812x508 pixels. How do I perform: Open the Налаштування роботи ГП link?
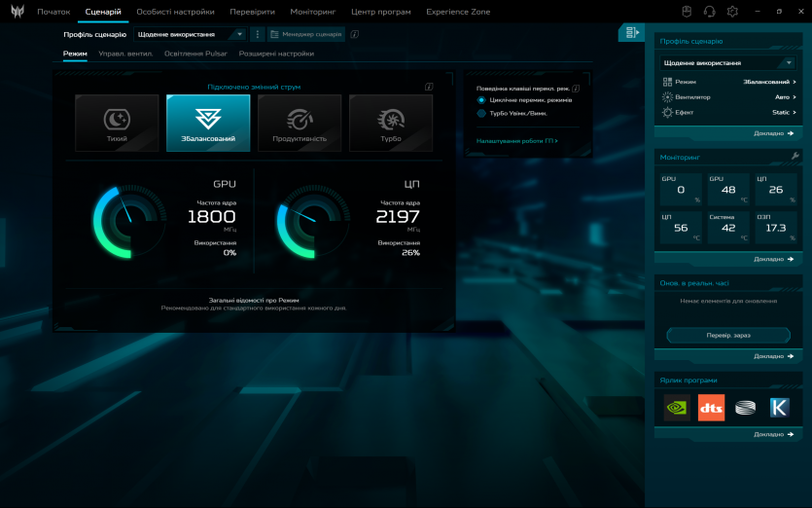[516, 141]
